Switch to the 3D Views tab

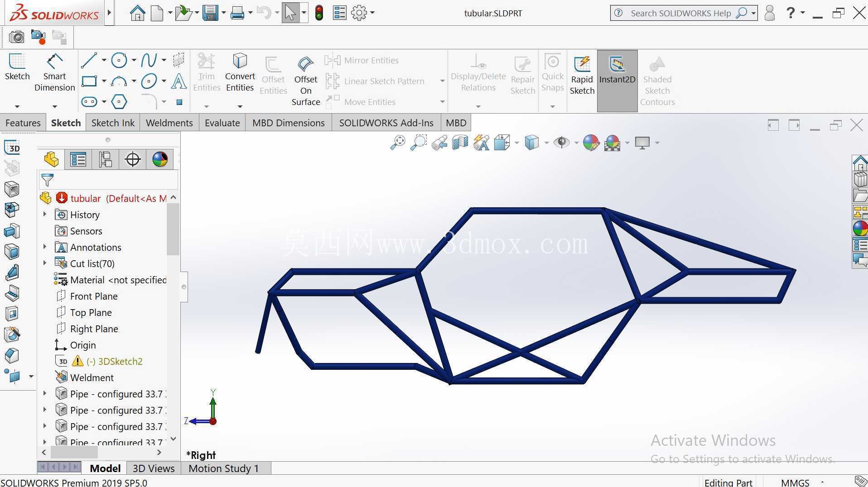154,468
